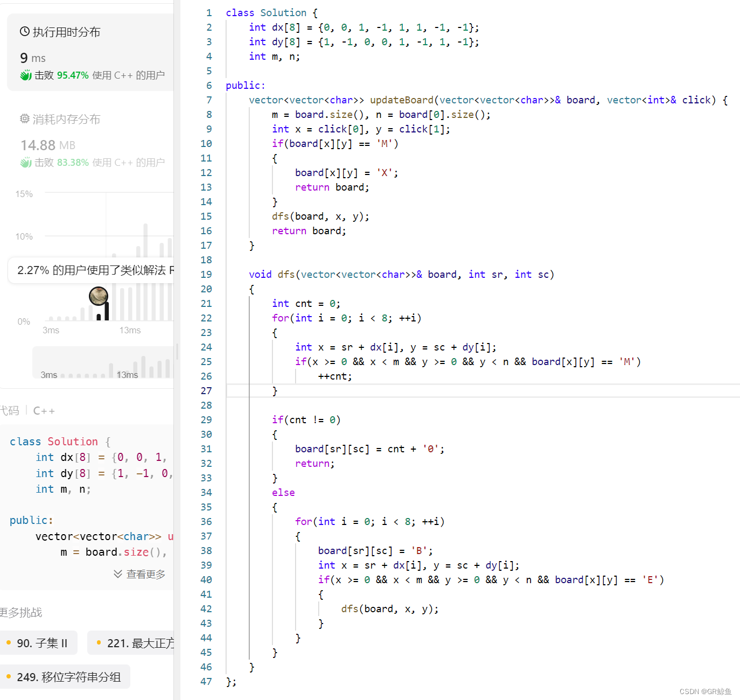Screen dimensions: 740x700
Task: Click the 14.88 MB memory value
Action: pyautogui.click(x=48, y=145)
